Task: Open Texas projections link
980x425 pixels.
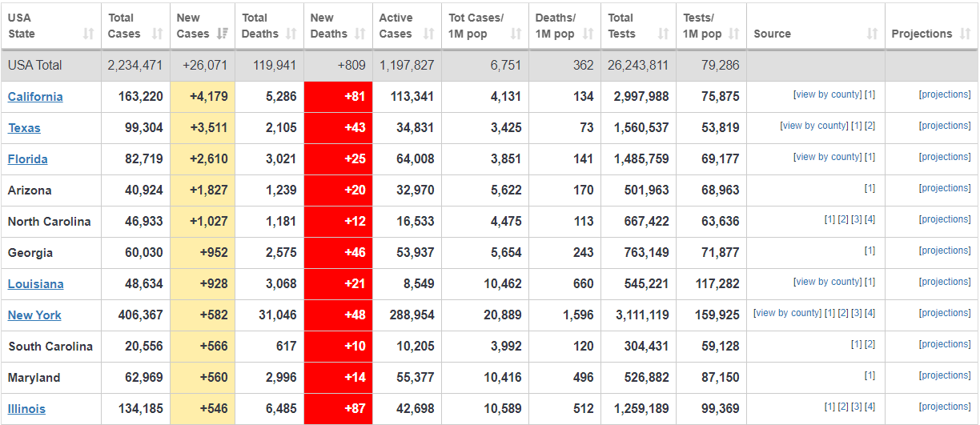Action: pos(945,126)
